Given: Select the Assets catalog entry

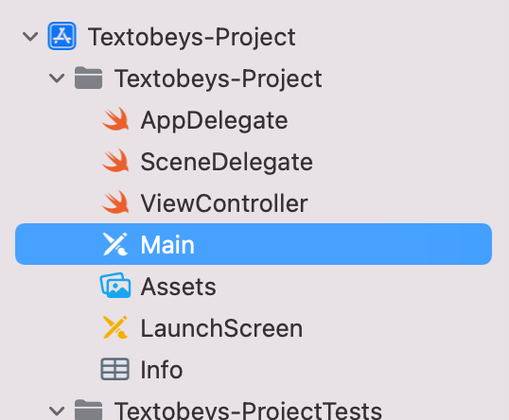Looking at the screenshot, I should pyautogui.click(x=178, y=287).
